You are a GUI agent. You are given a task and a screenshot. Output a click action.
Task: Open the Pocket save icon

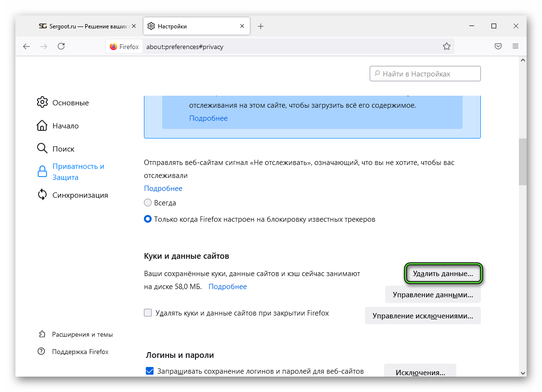(x=498, y=46)
